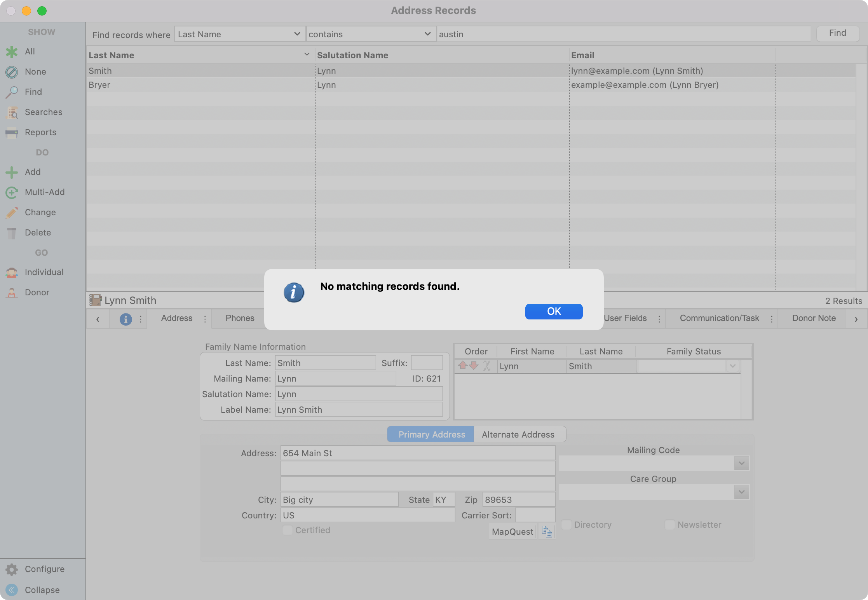The image size is (868, 600).
Task: Open Searches via its sidebar icon
Action: [x=12, y=112]
